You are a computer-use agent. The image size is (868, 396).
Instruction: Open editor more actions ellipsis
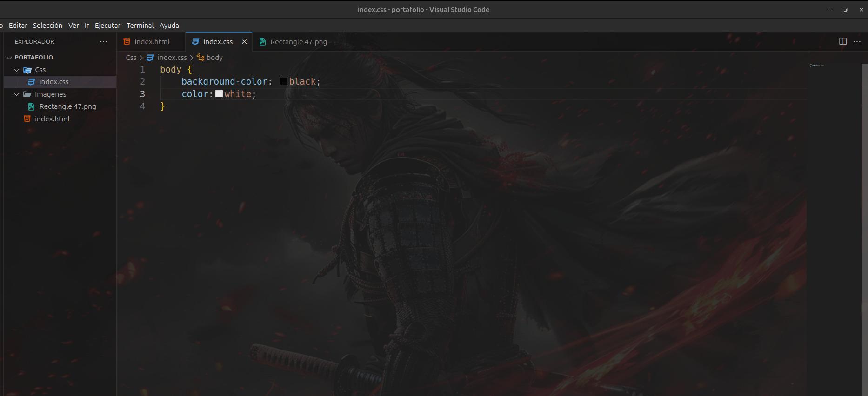(x=857, y=41)
